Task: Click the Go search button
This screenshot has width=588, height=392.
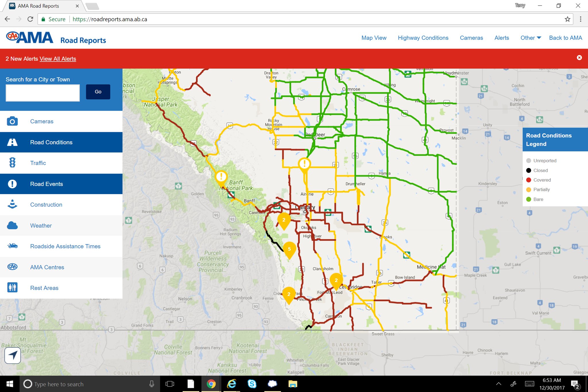Action: (x=98, y=92)
